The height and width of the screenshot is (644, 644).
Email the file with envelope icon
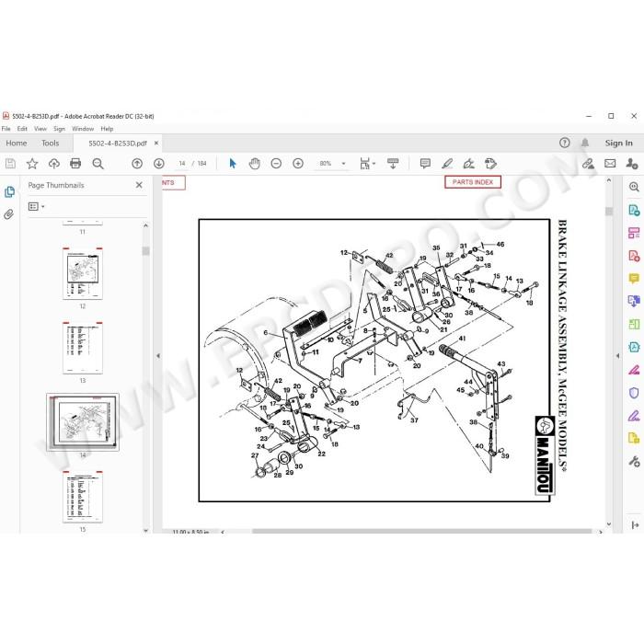pyautogui.click(x=610, y=164)
